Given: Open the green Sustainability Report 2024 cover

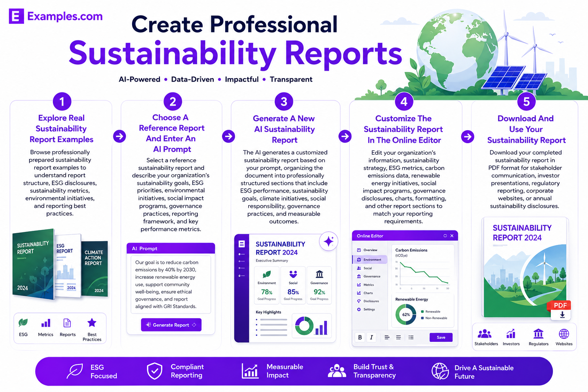Looking at the screenshot, I should click(34, 264).
